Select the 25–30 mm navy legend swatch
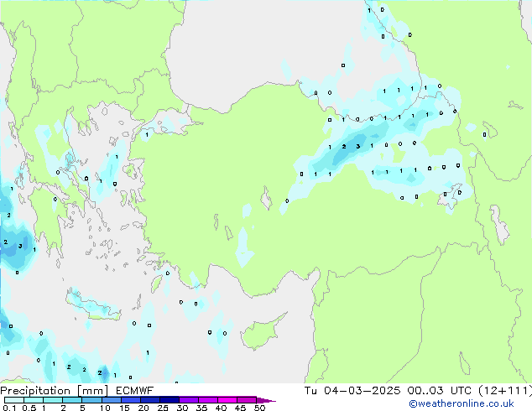The height and width of the screenshot is (411, 532). coord(170,400)
